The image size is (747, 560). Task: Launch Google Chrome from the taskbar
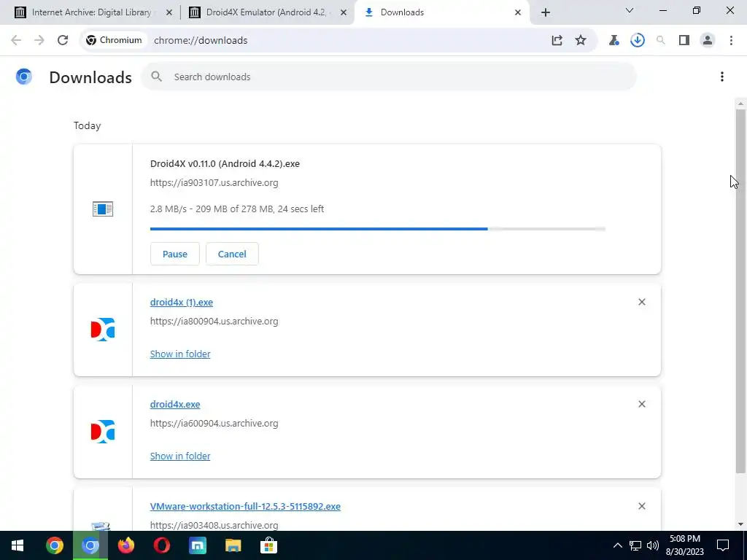coord(54,545)
